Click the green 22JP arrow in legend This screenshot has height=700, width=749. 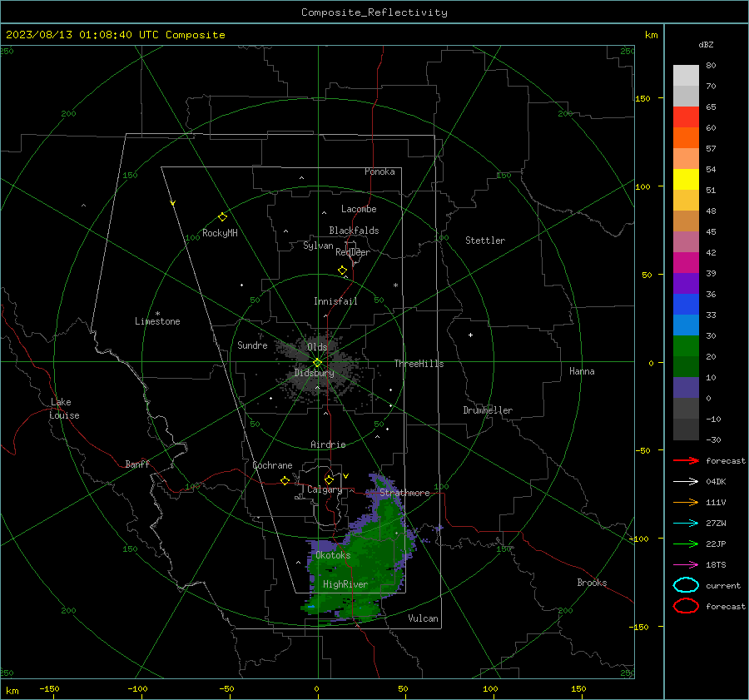coord(686,544)
